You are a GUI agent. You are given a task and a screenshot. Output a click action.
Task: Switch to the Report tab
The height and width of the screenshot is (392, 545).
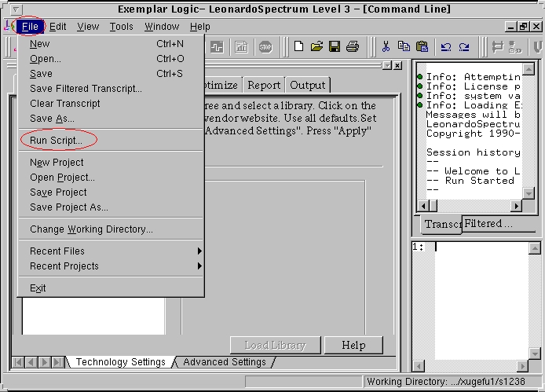pos(265,85)
